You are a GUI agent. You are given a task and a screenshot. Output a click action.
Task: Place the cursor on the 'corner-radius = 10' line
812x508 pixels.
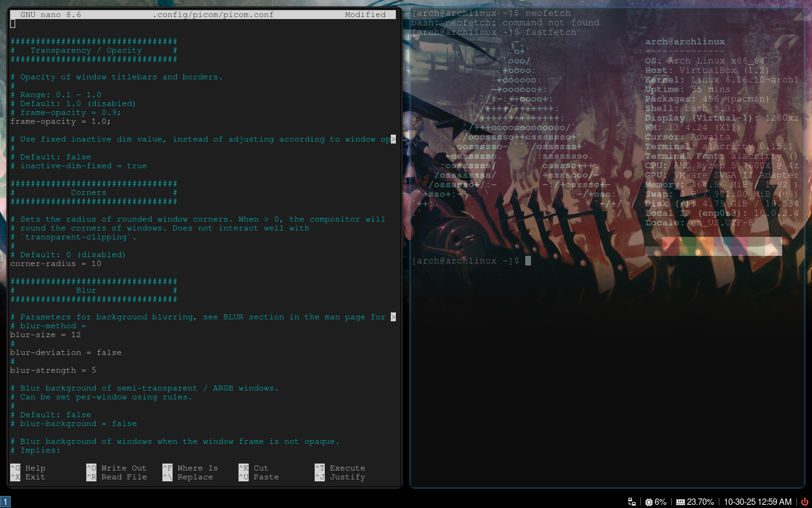(56, 264)
